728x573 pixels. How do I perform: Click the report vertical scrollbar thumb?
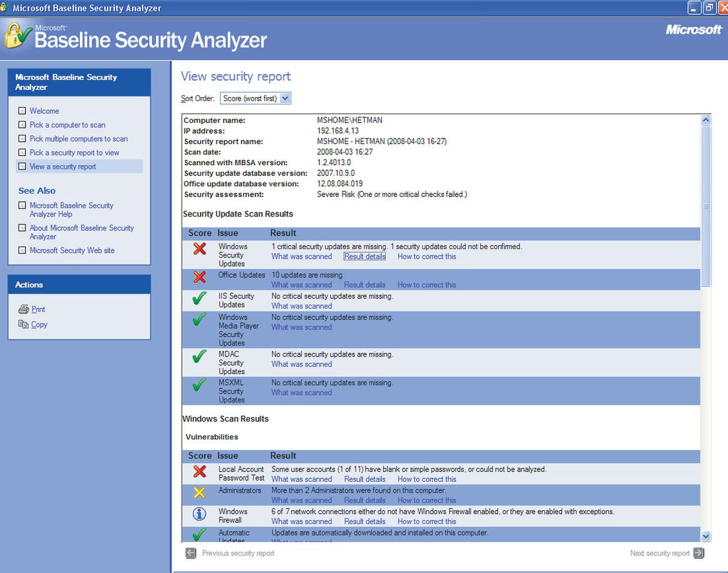[706, 206]
